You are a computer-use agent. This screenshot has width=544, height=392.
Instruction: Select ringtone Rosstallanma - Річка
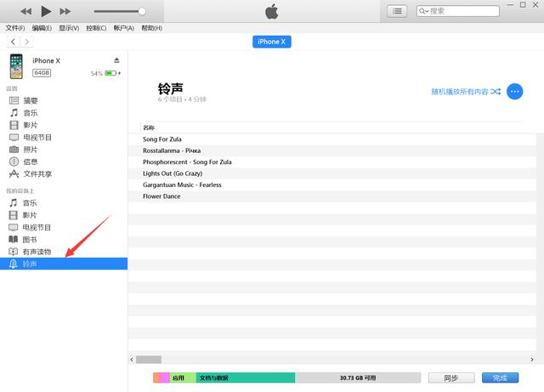[x=332, y=151]
